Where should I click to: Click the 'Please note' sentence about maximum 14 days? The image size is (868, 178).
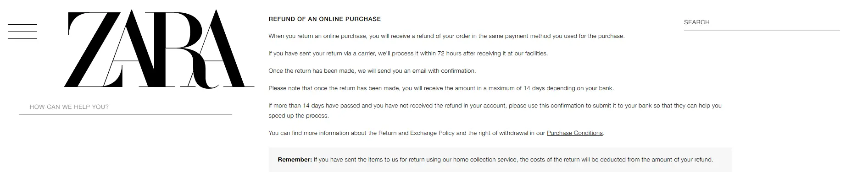pos(441,88)
